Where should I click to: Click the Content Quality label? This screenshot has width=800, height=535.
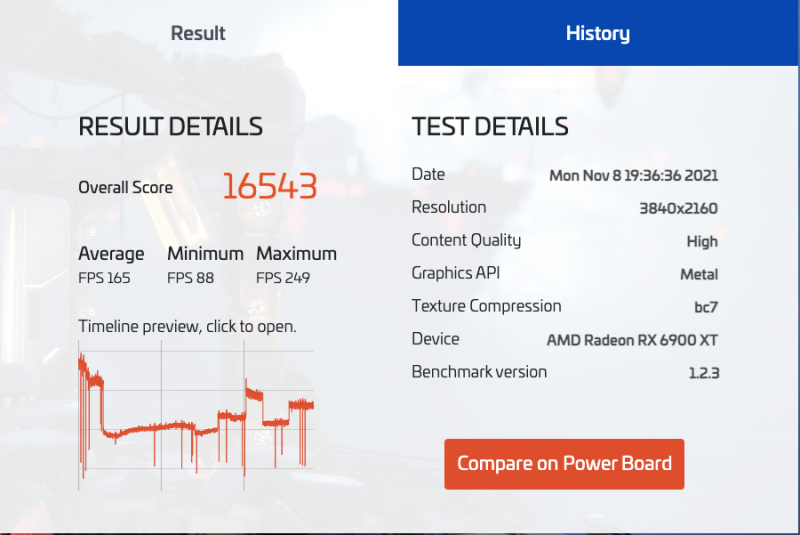[466, 240]
